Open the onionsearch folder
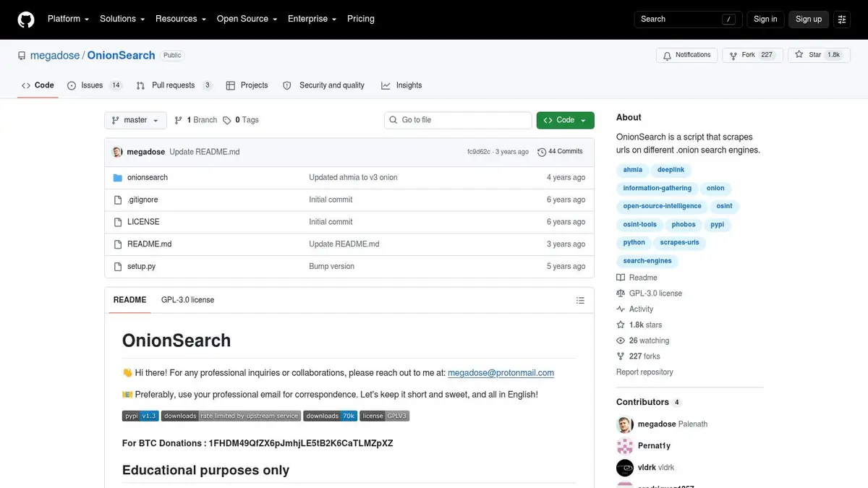Image resolution: width=868 pixels, height=488 pixels. [148, 177]
